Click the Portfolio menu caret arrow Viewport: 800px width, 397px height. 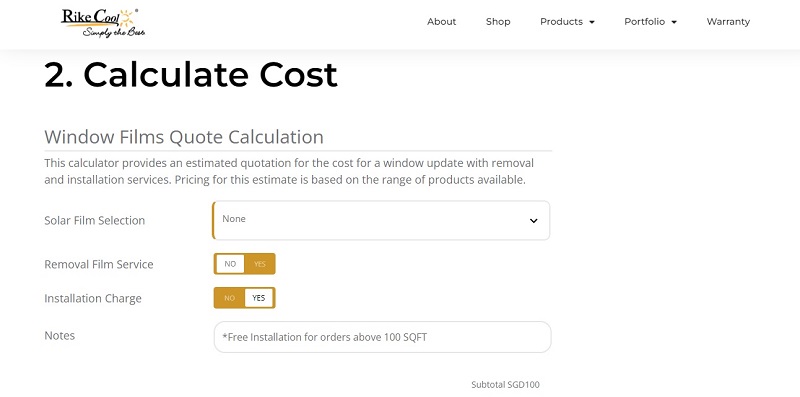tap(674, 22)
